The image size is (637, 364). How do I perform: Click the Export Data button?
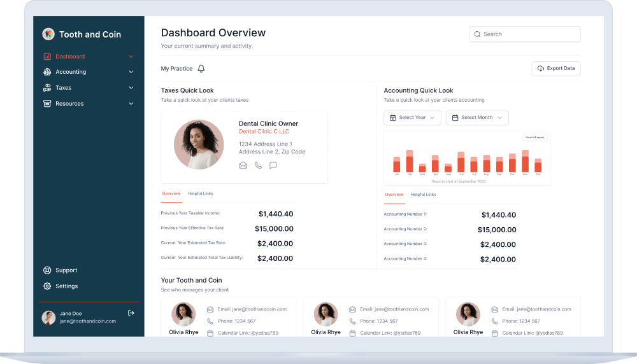[x=556, y=69]
